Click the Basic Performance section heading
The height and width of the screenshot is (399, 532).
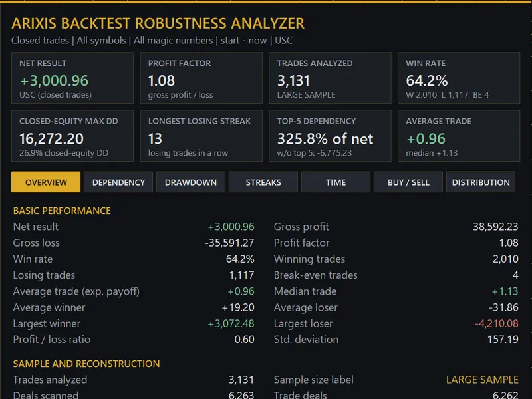click(x=62, y=211)
